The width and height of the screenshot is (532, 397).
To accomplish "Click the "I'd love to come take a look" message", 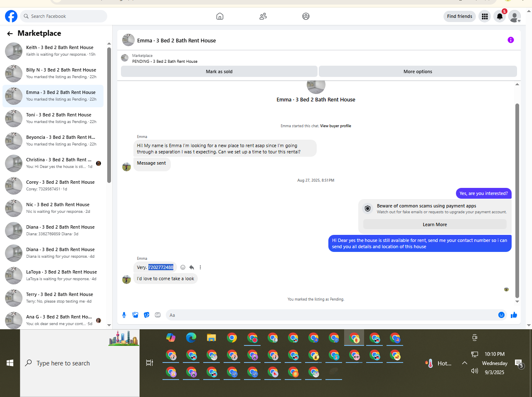I will [x=165, y=279].
